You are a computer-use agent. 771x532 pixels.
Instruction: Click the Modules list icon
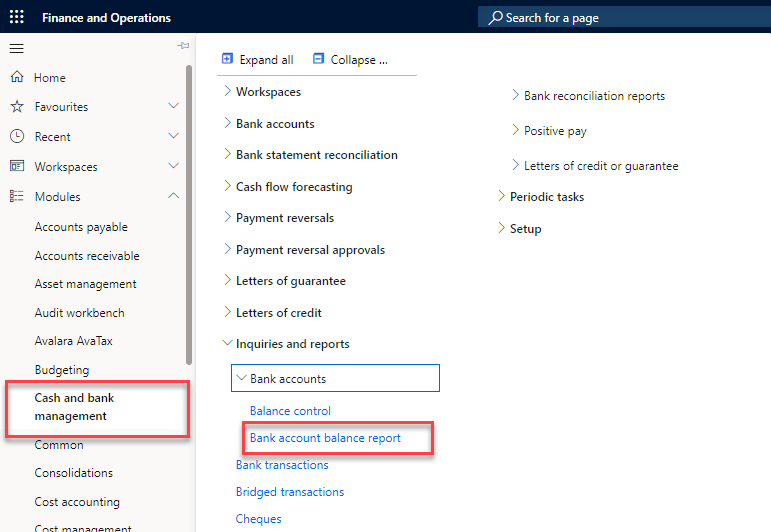pyautogui.click(x=16, y=196)
